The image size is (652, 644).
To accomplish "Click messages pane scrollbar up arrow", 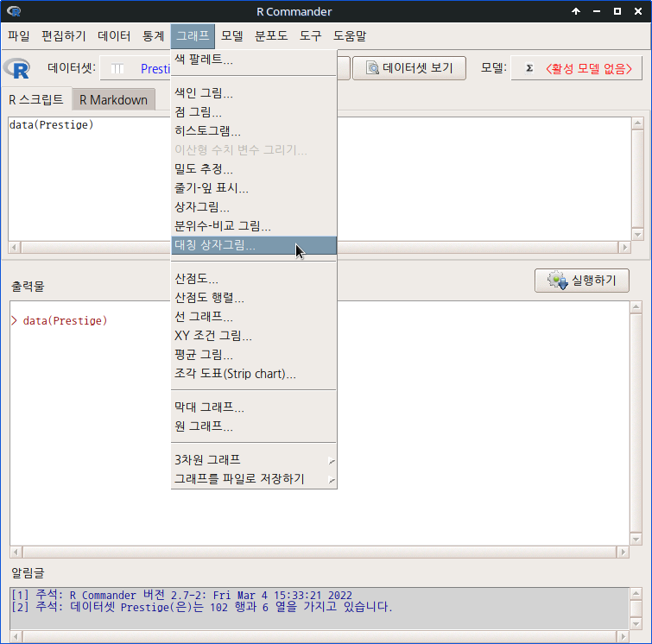I will [636, 594].
